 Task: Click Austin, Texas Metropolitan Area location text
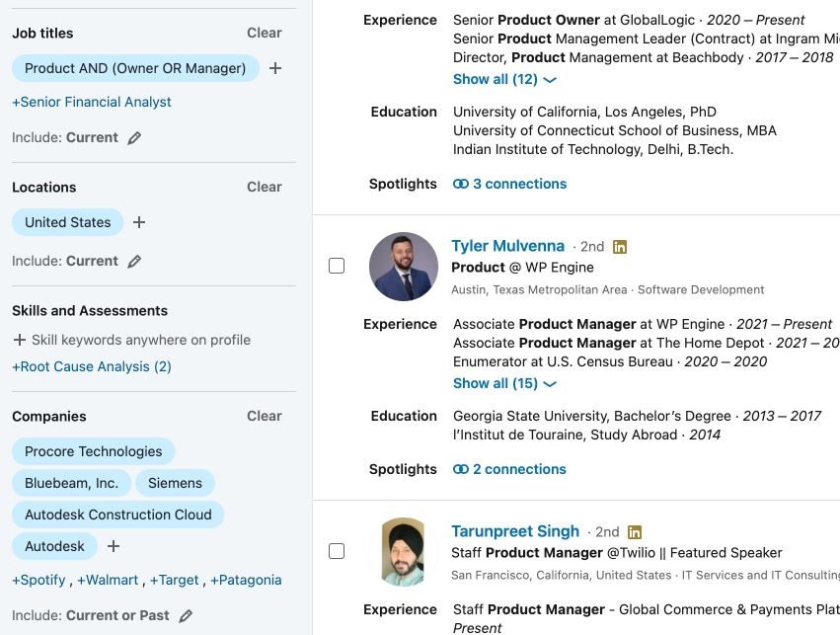[539, 290]
